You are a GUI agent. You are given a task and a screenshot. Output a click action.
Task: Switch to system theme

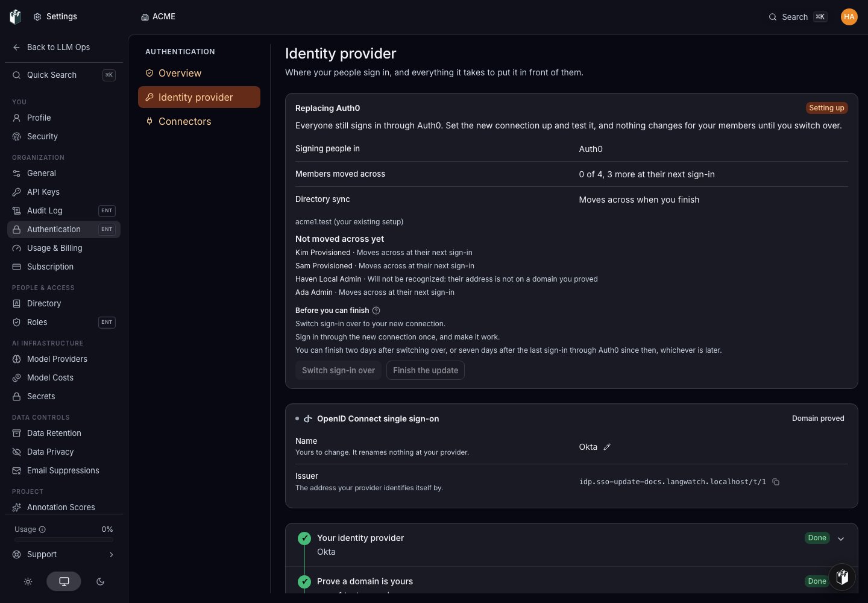pyautogui.click(x=64, y=582)
